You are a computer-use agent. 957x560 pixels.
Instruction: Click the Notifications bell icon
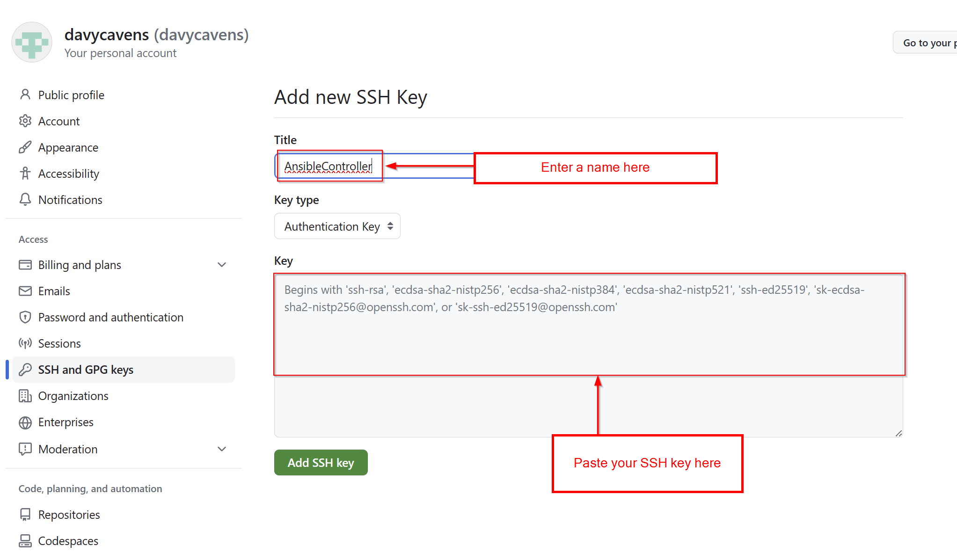(25, 200)
